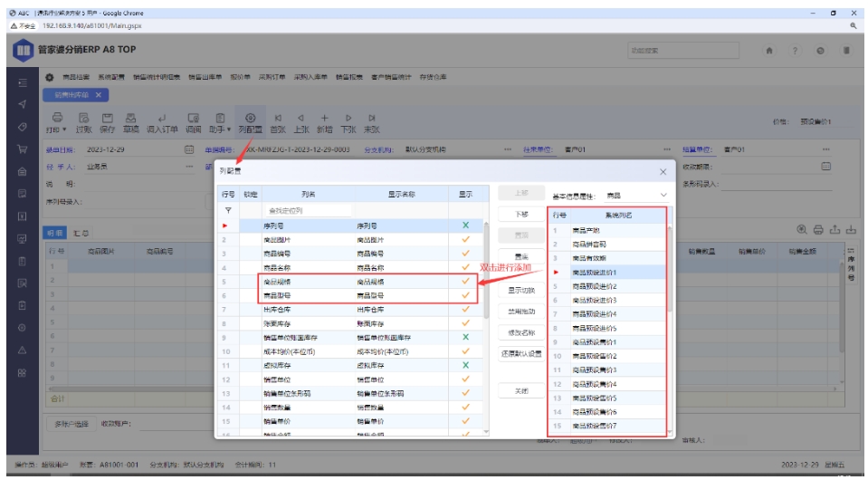Open the 系统配置 menu item

pos(111,78)
